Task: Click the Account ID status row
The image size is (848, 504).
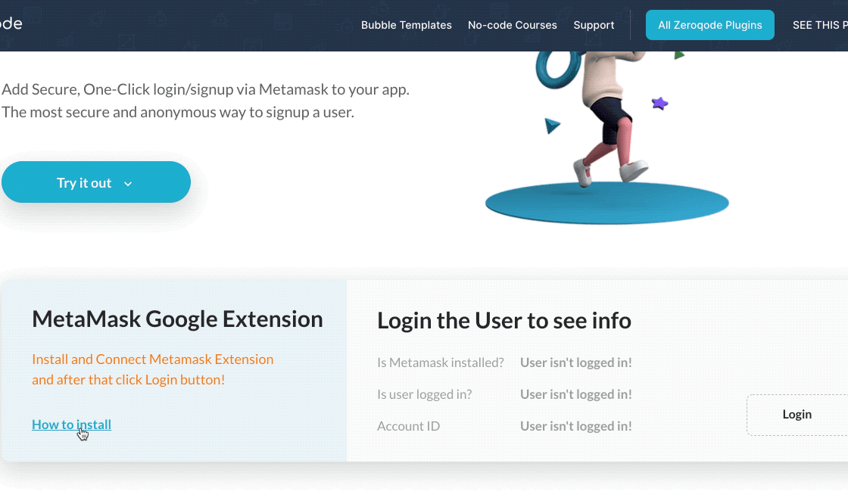Action: click(409, 426)
